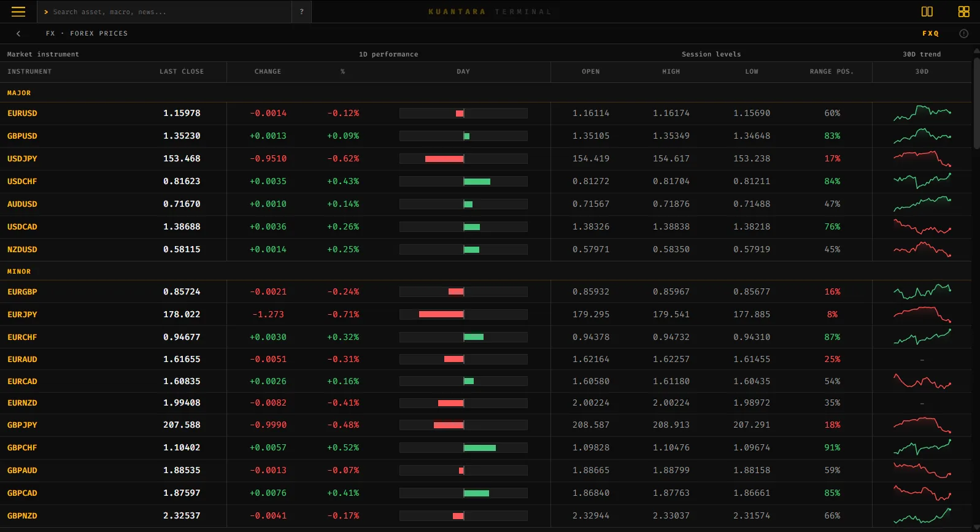Open the GBPNZD instrument
This screenshot has height=532, width=980.
(x=22, y=516)
